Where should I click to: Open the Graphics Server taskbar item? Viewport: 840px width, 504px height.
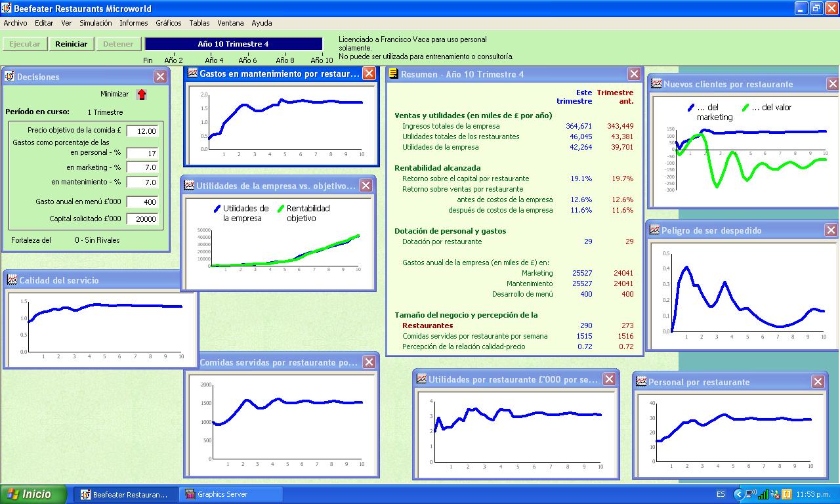click(222, 494)
